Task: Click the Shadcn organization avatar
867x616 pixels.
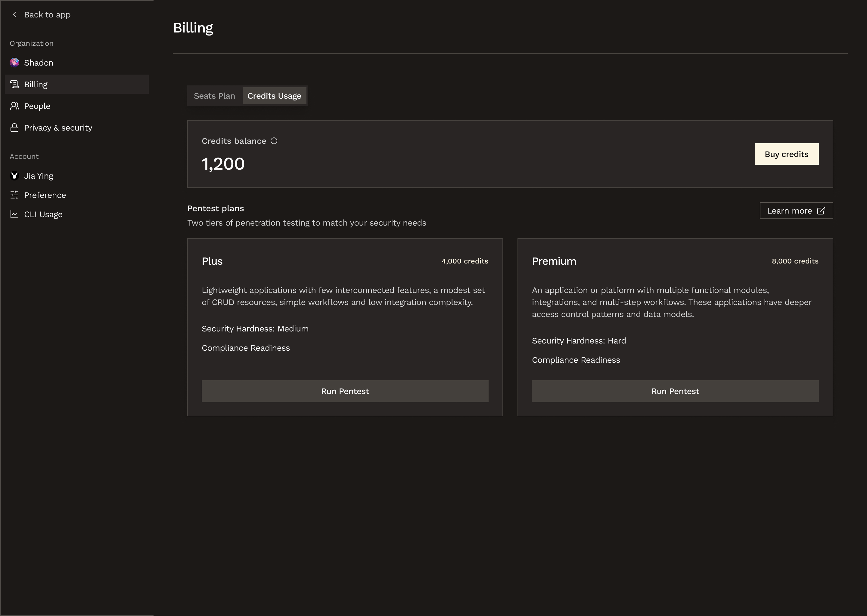Action: [x=14, y=63]
